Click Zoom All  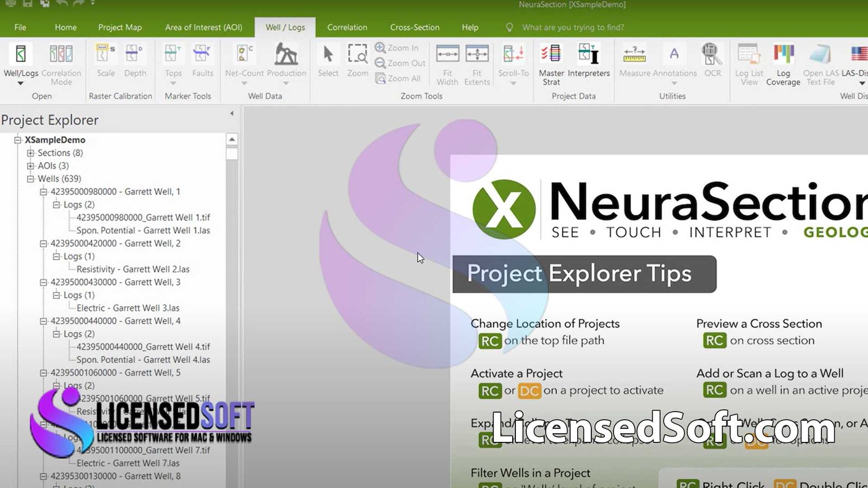[398, 78]
